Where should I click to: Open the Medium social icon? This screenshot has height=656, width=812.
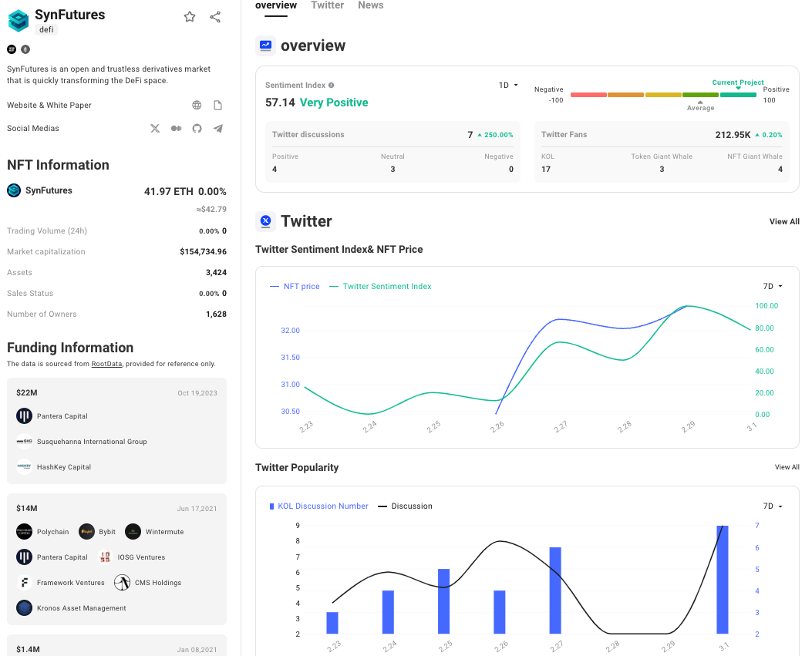pyautogui.click(x=176, y=129)
